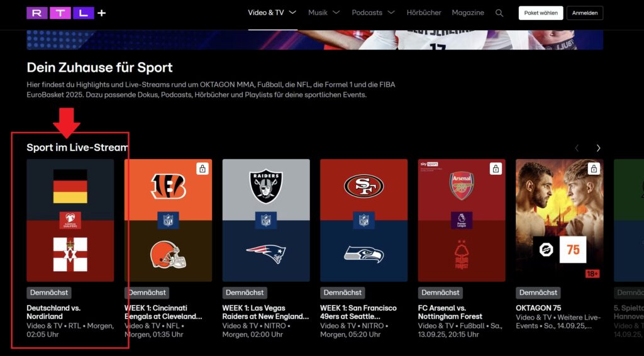Image resolution: width=644 pixels, height=356 pixels.
Task: Open the Magazine section
Action: (468, 13)
